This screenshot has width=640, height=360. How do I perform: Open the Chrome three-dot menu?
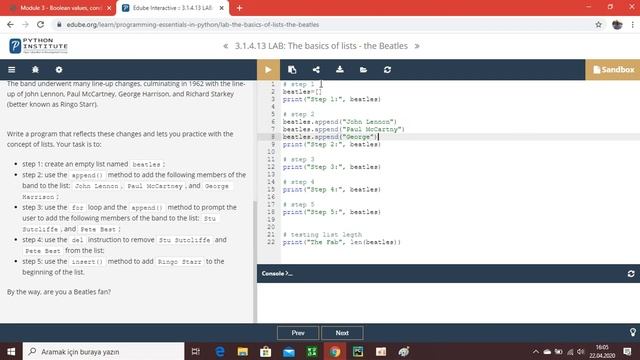click(x=633, y=24)
